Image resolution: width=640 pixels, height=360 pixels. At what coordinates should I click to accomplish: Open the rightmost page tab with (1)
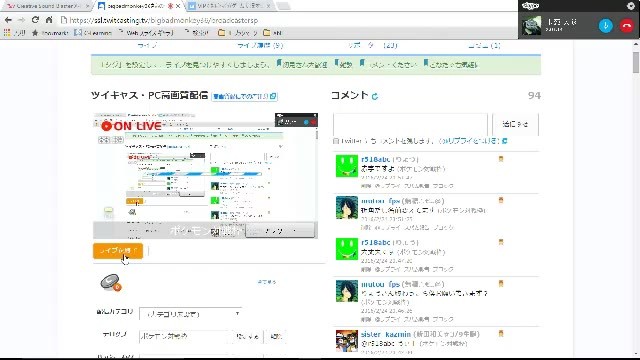coord(484,45)
